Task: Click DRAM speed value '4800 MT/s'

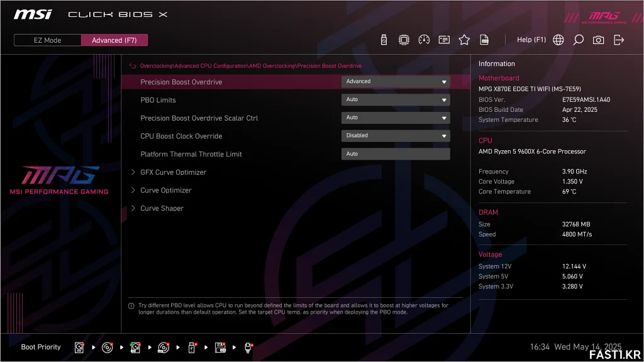Action: [577, 234]
